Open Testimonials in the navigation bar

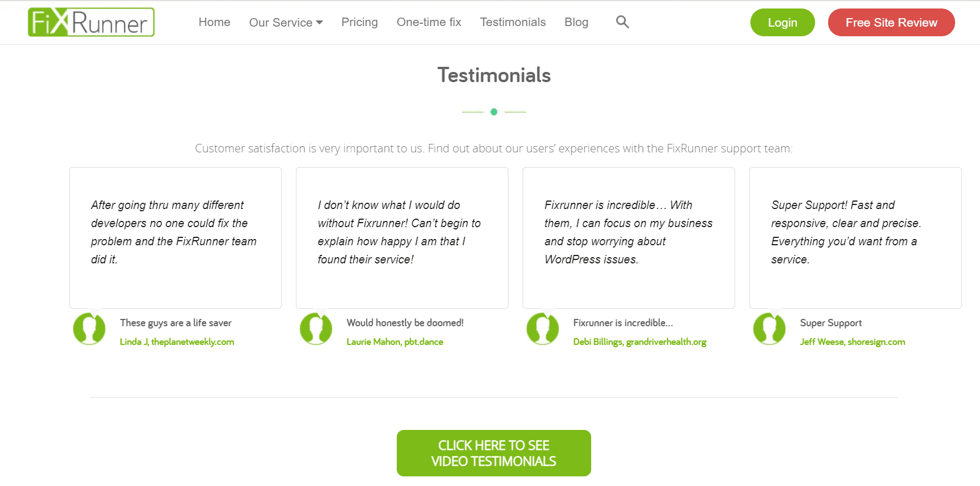pyautogui.click(x=512, y=22)
